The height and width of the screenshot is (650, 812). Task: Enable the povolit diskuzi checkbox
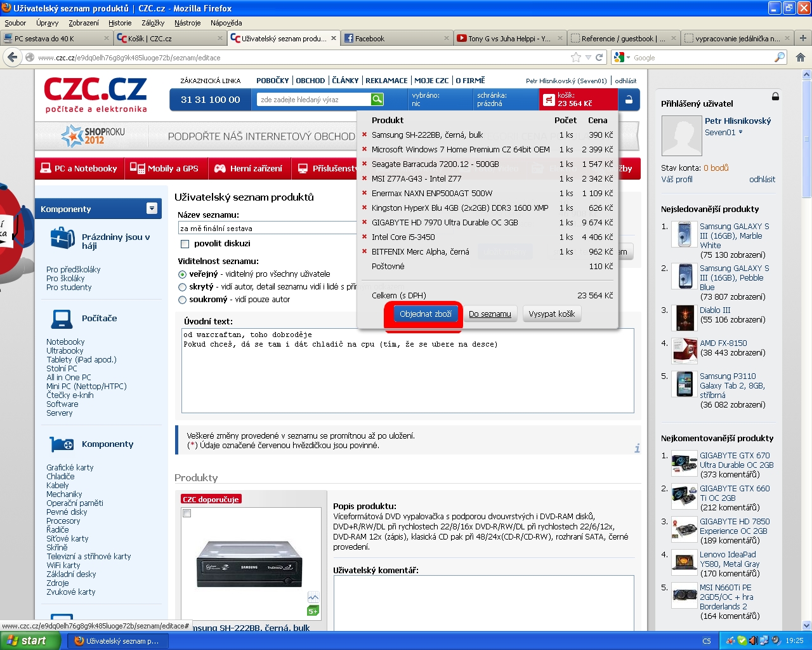(x=185, y=244)
